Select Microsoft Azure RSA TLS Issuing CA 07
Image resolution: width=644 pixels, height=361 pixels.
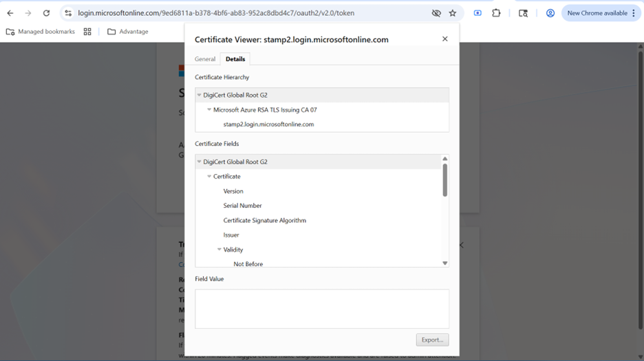265,109
